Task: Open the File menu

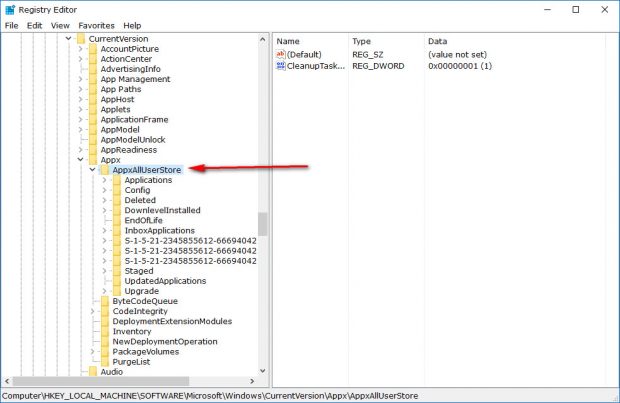Action: pos(11,25)
